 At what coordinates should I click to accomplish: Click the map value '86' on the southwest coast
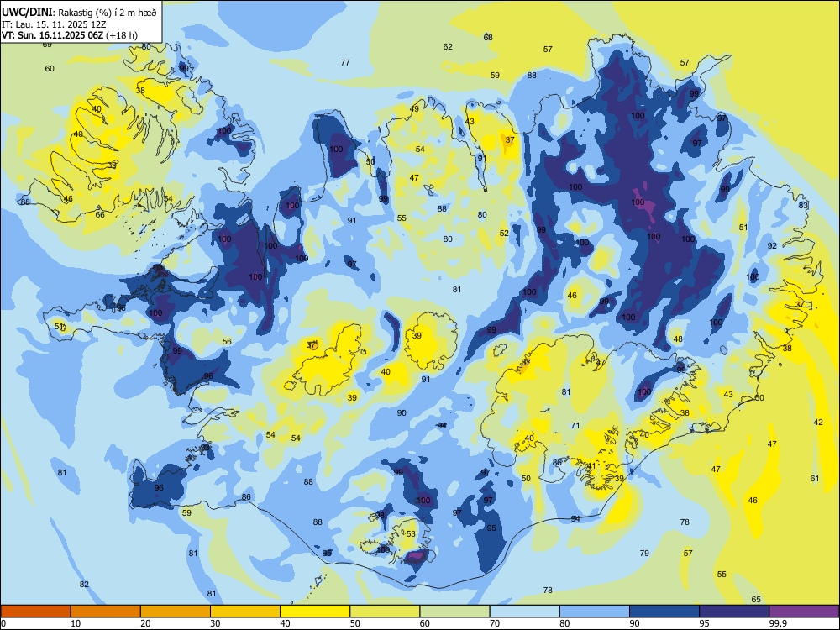[x=246, y=497]
